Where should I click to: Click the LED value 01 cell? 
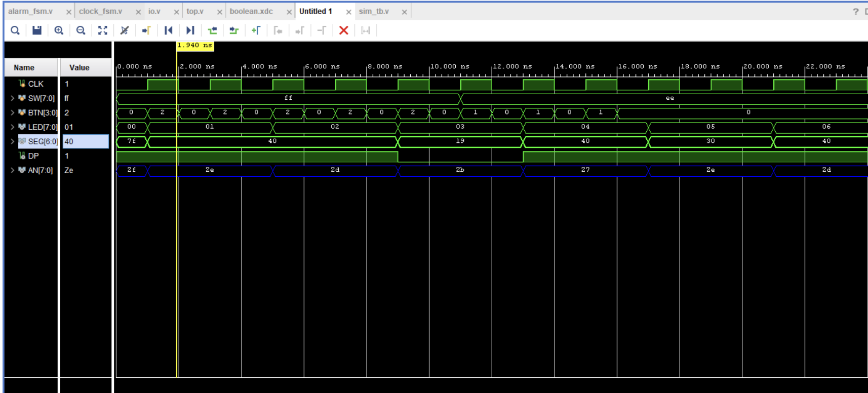coord(86,127)
